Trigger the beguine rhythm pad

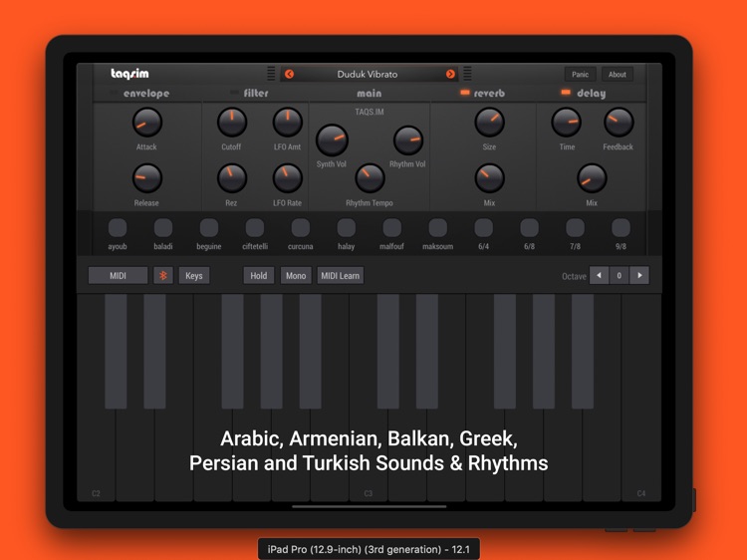pos(209,228)
